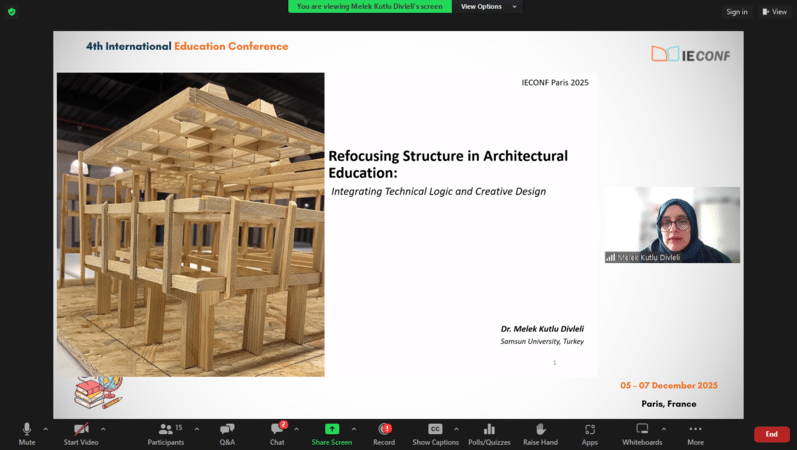Screen dimensions: 797x450
Task: Toggle Show Captions
Action: coord(435,432)
